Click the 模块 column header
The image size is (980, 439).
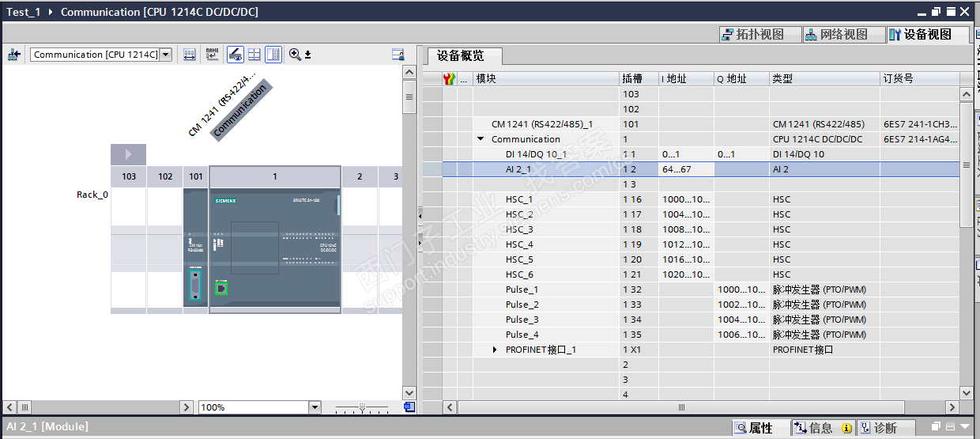point(546,78)
